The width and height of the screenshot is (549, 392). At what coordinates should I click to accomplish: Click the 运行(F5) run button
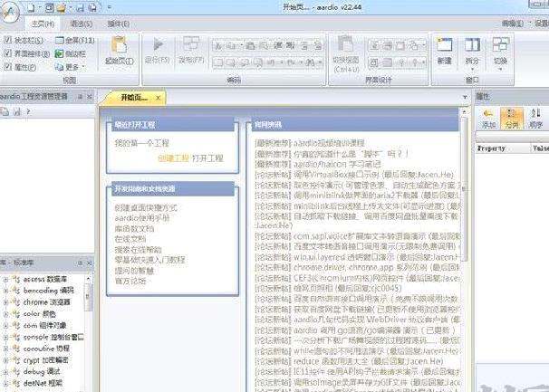point(158,51)
